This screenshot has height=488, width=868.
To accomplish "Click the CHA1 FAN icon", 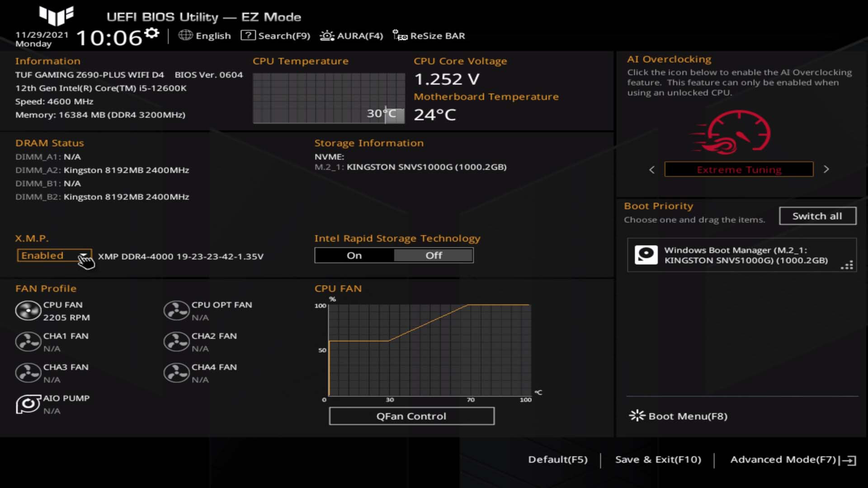I will click(28, 342).
